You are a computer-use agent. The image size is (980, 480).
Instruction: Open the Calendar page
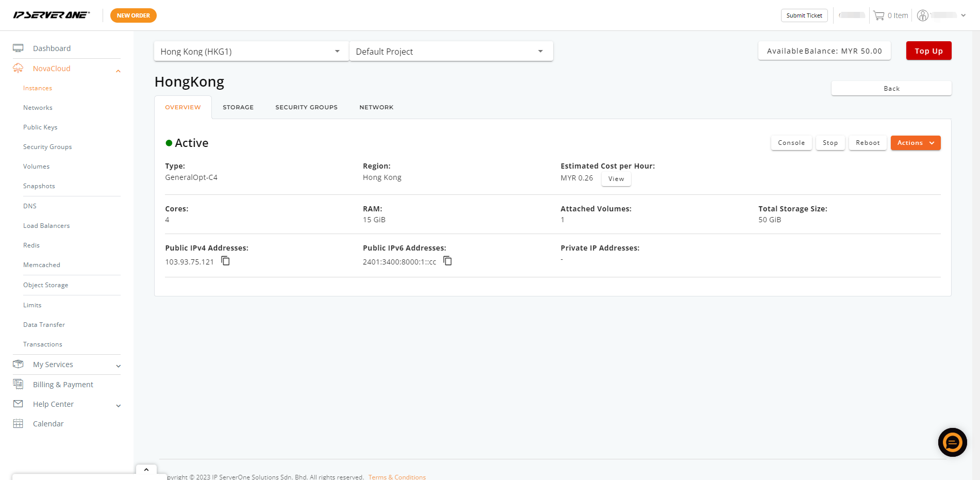48,423
